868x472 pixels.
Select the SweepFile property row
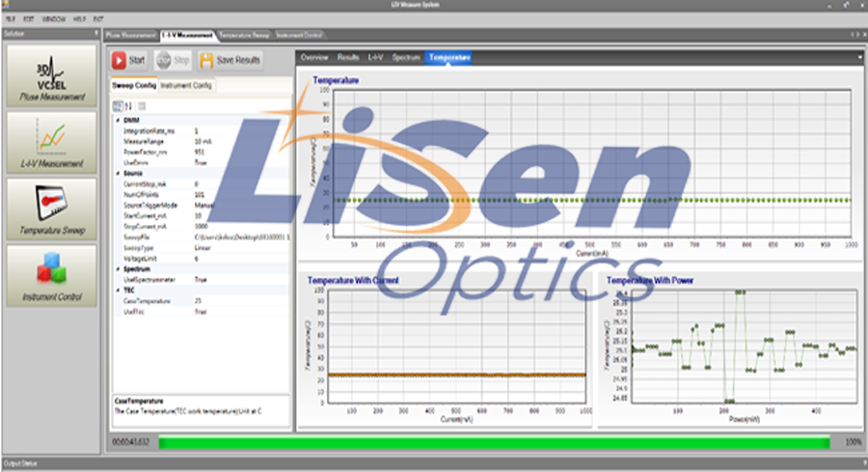click(x=202, y=237)
